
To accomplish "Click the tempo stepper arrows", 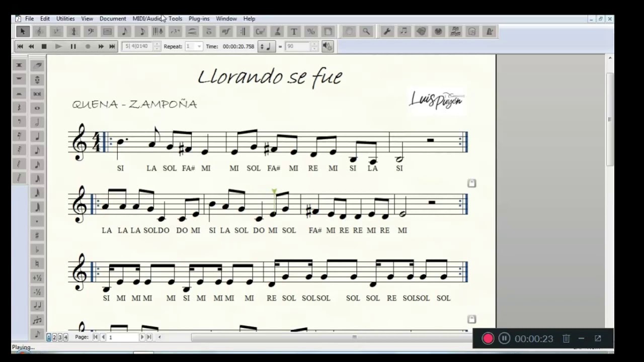I will (x=314, y=46).
